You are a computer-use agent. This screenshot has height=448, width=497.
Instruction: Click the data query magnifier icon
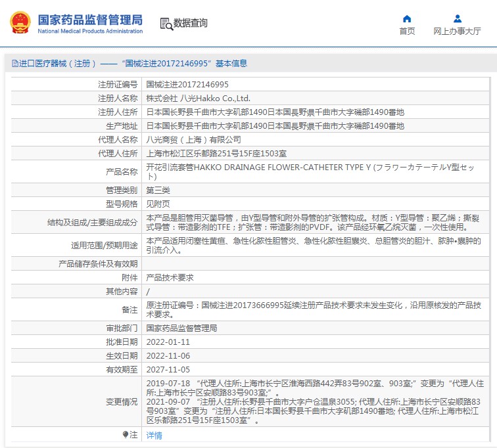tap(166, 24)
